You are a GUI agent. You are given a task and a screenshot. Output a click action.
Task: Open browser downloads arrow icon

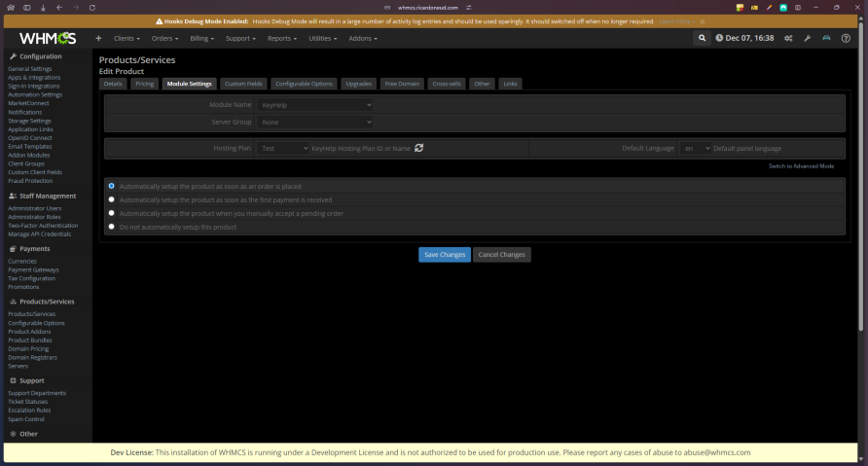[x=43, y=8]
